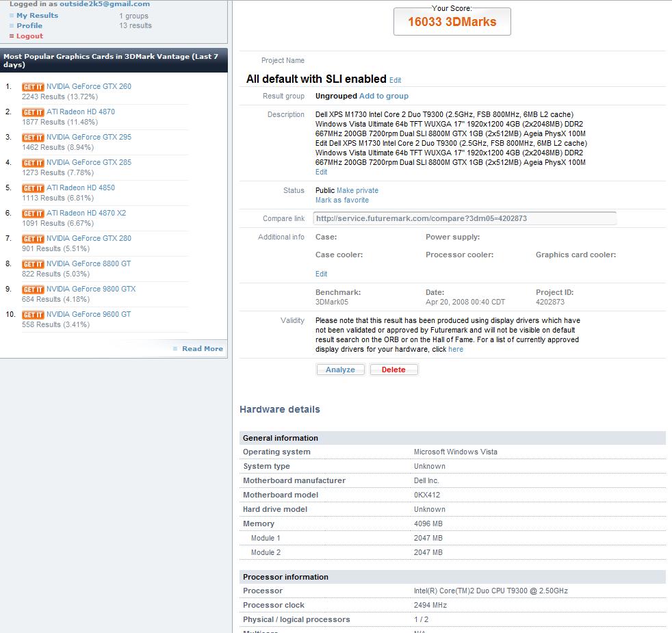The height and width of the screenshot is (633, 672).
Task: Click GET IT badge for GeForce GTX 285
Action: click(x=33, y=163)
